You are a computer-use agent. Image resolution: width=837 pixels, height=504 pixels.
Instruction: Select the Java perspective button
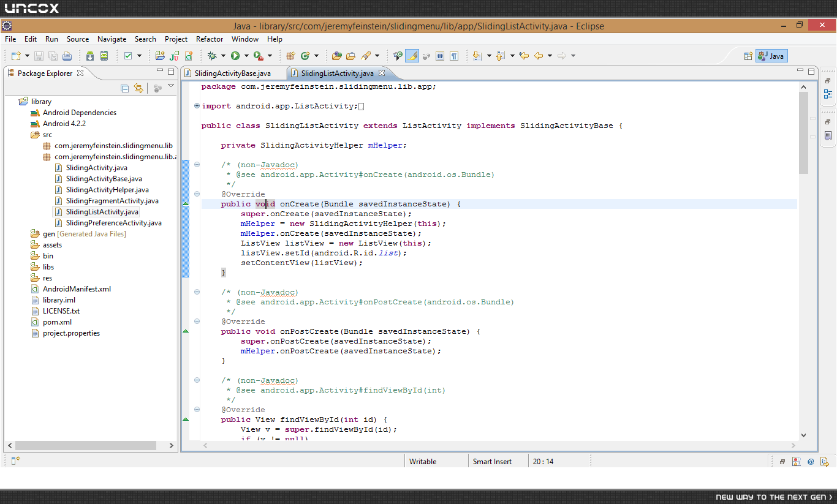771,56
